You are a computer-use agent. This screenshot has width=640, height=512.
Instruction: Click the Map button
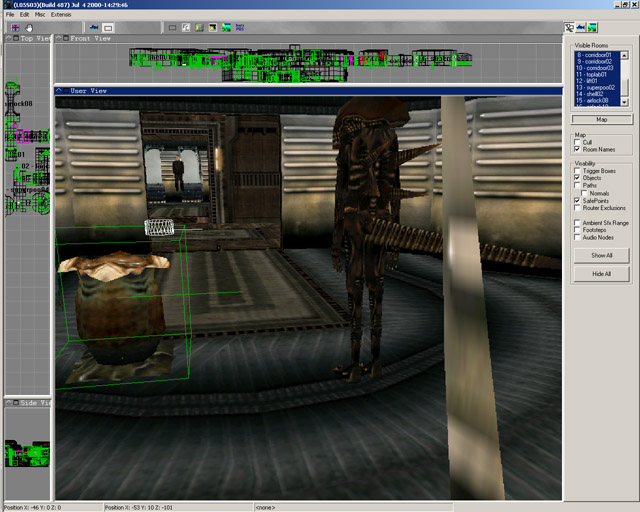click(x=602, y=120)
